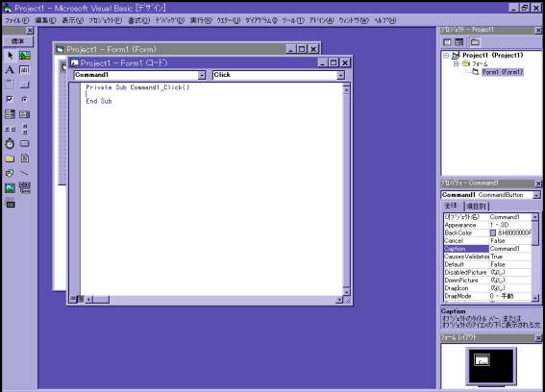Screen dimensions: 545x392
Task: Select the Frame control tool
Action: pyautogui.click(x=10, y=85)
